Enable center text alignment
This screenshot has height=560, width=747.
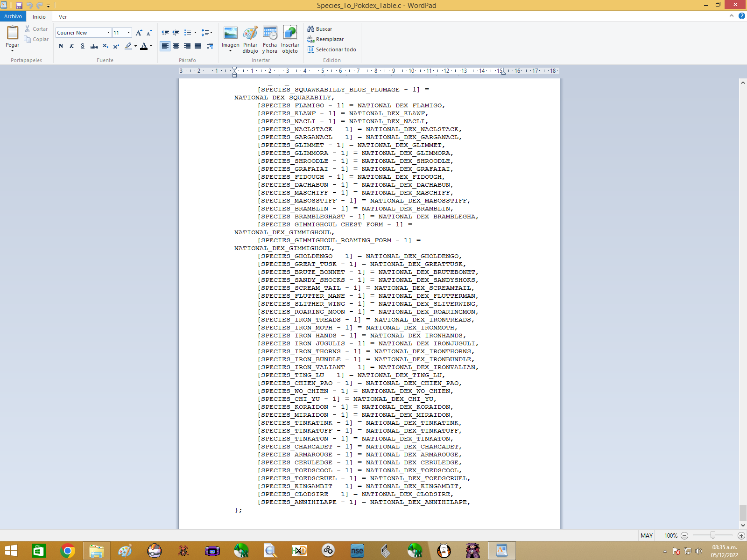click(176, 46)
